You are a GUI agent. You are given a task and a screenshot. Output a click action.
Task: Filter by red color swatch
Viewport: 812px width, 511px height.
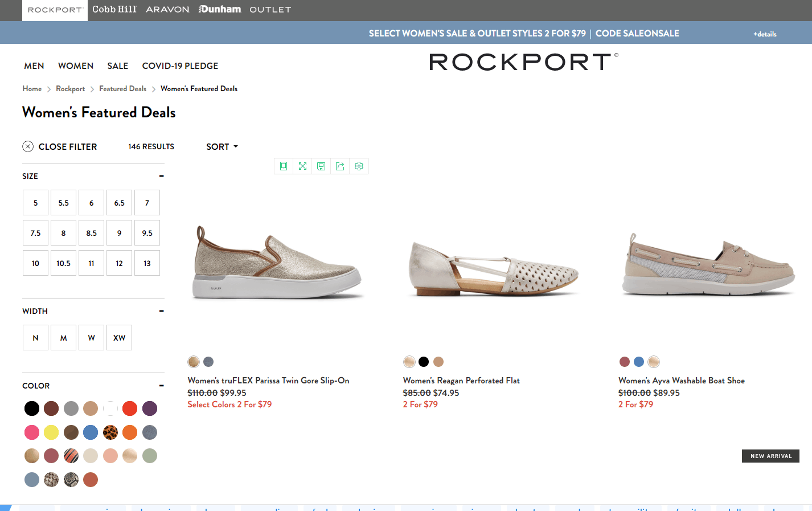coord(130,408)
